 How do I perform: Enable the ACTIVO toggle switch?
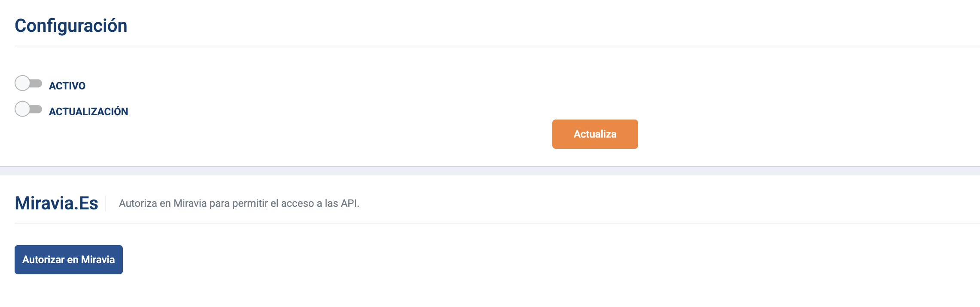pos(28,83)
